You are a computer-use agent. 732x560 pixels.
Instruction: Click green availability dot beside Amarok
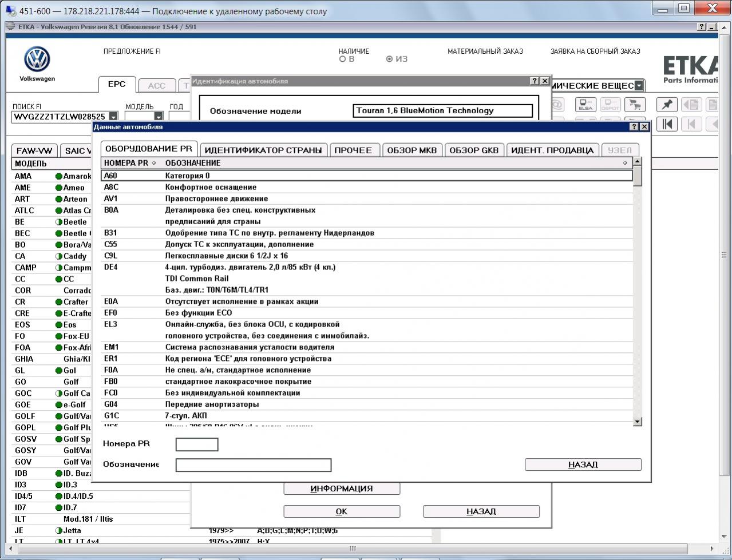59,176
